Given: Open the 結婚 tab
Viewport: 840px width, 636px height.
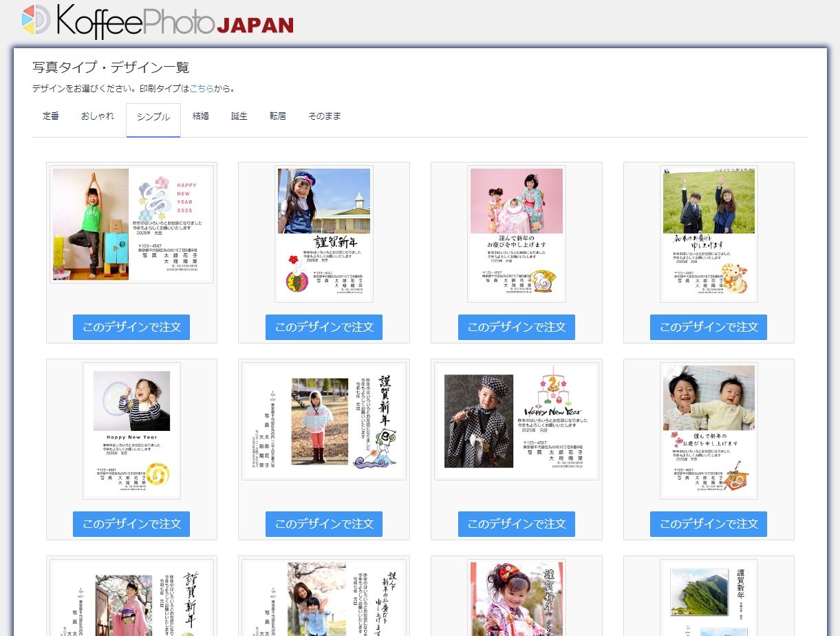Looking at the screenshot, I should (x=201, y=116).
